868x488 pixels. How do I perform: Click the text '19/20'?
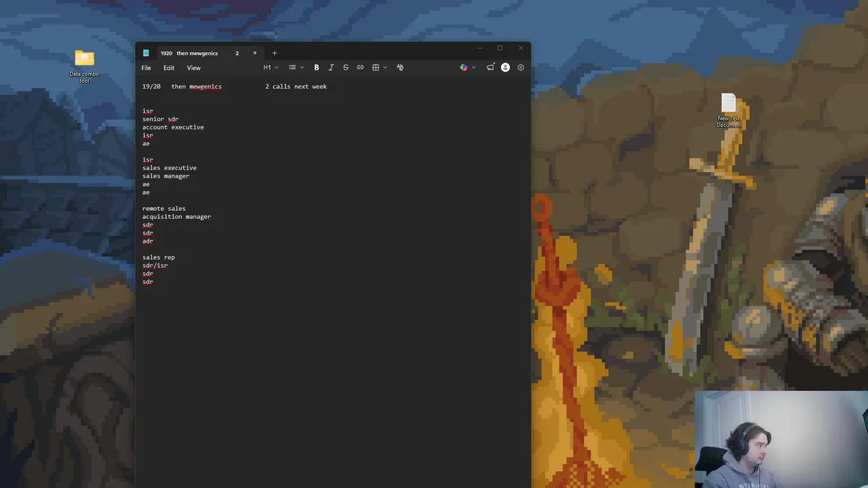coord(151,87)
